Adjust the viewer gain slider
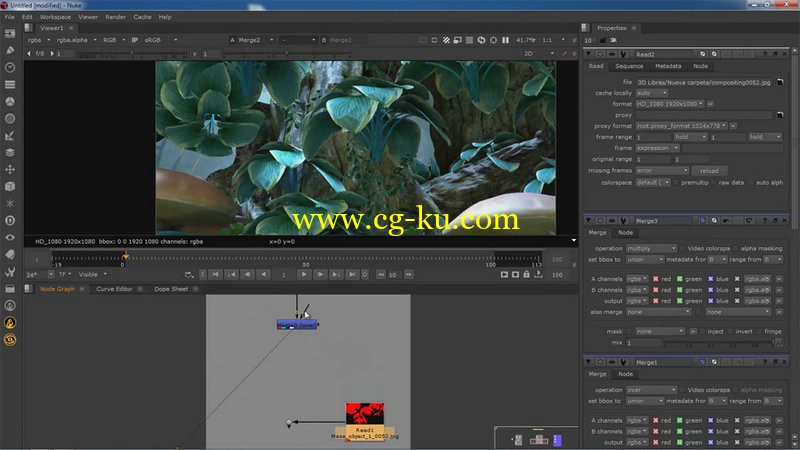800x450 pixels. tap(132, 53)
